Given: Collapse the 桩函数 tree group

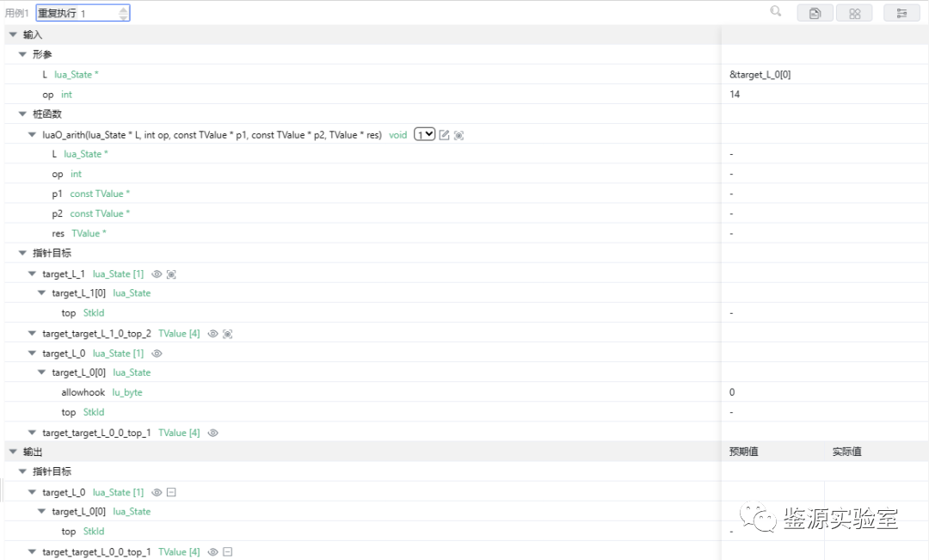Looking at the screenshot, I should (x=22, y=114).
